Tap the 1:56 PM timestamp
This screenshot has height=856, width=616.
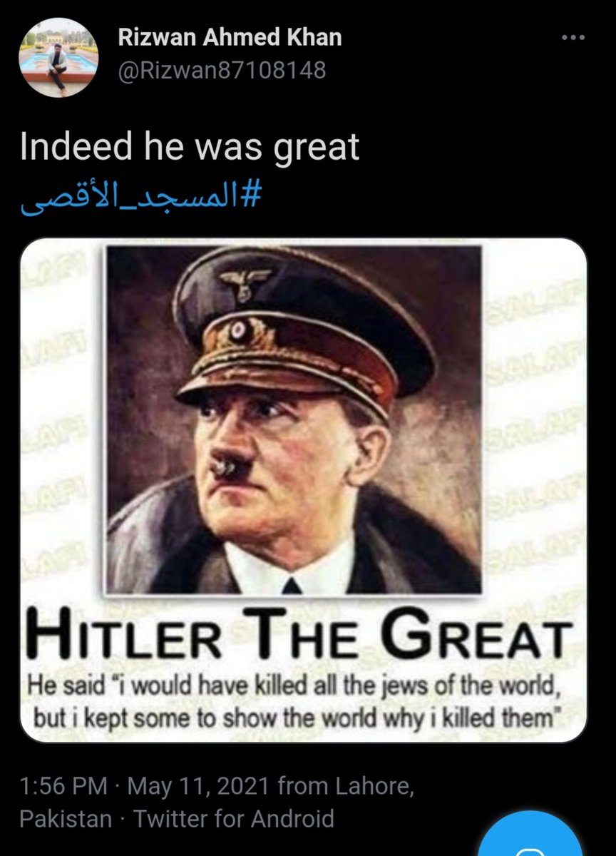63,787
